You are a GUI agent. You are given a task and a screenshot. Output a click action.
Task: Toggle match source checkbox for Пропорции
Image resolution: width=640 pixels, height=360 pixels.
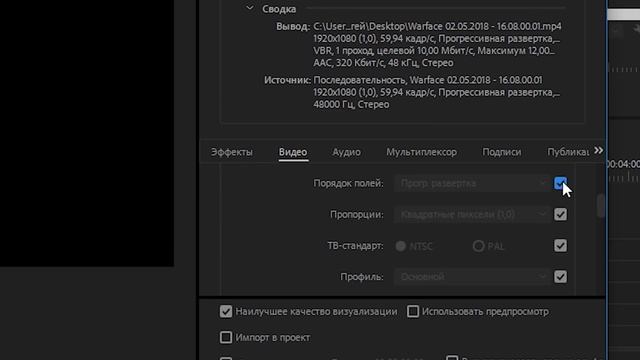pos(560,214)
